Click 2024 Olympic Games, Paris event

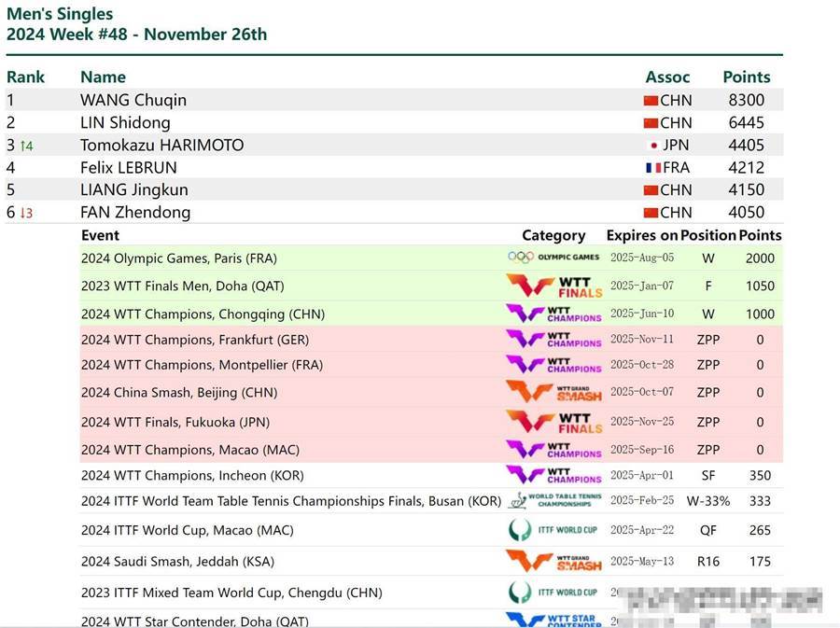[x=179, y=258]
